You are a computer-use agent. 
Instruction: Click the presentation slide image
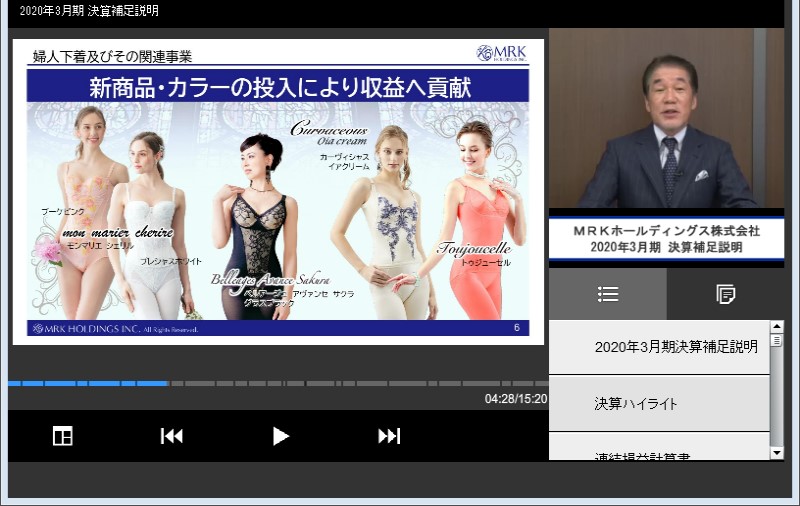click(278, 192)
